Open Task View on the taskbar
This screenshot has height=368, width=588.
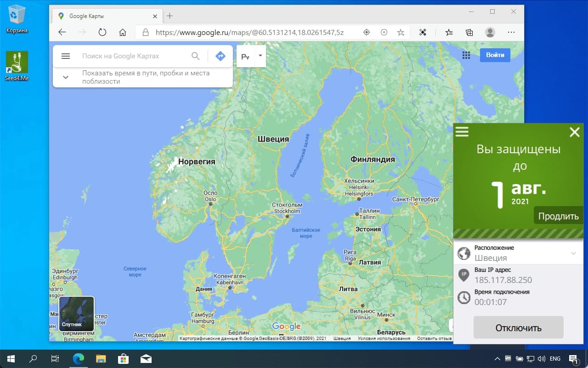coord(55,359)
